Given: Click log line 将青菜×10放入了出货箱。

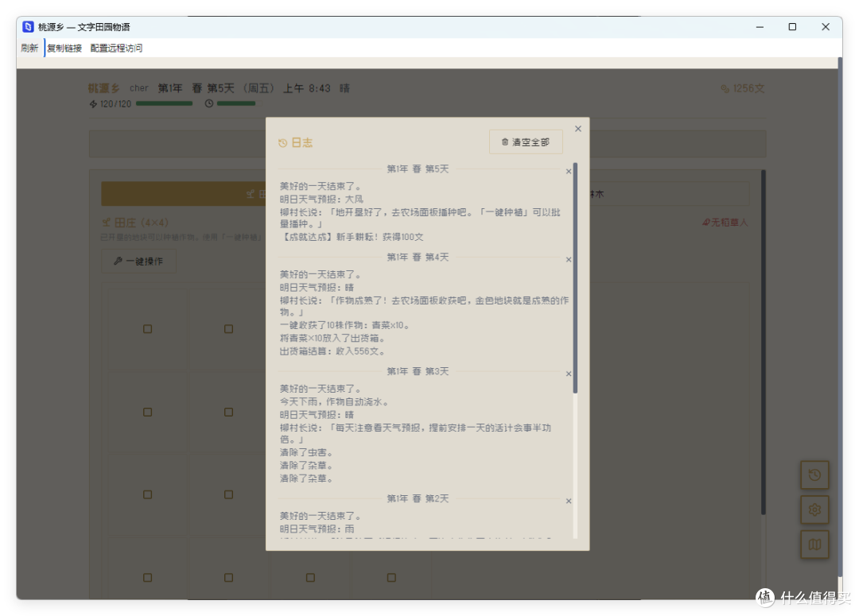Looking at the screenshot, I should point(332,339).
